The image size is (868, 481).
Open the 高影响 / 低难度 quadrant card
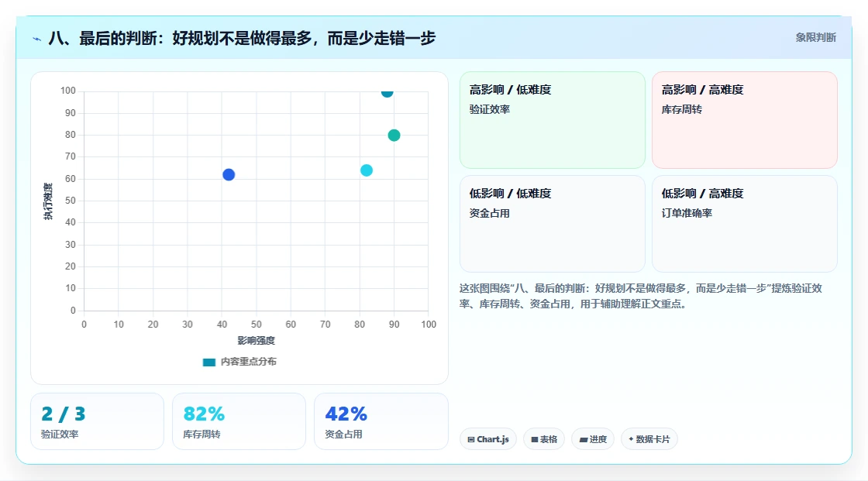point(553,120)
